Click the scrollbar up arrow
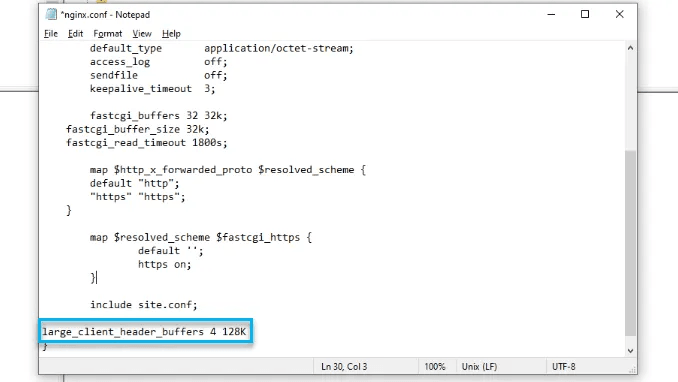Viewport: 678px width, 382px height. [x=630, y=48]
